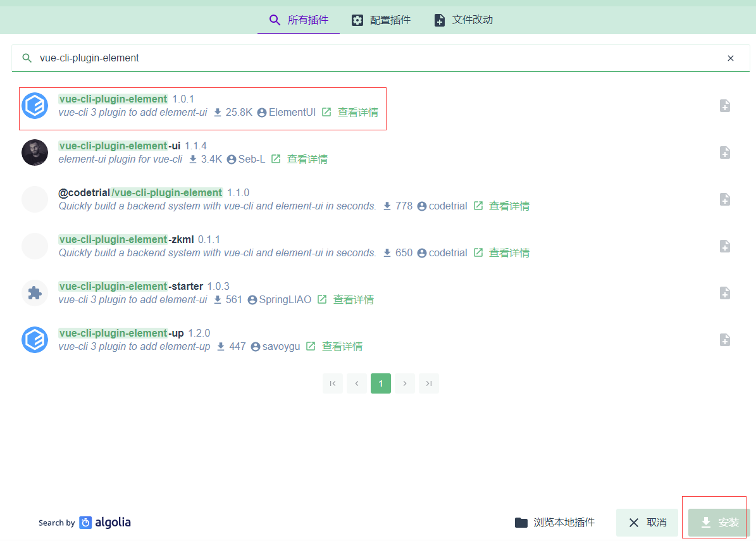The width and height of the screenshot is (756, 541).
Task: Click the add-file icon for vue-cli-plugin-element-up
Action: coord(724,339)
